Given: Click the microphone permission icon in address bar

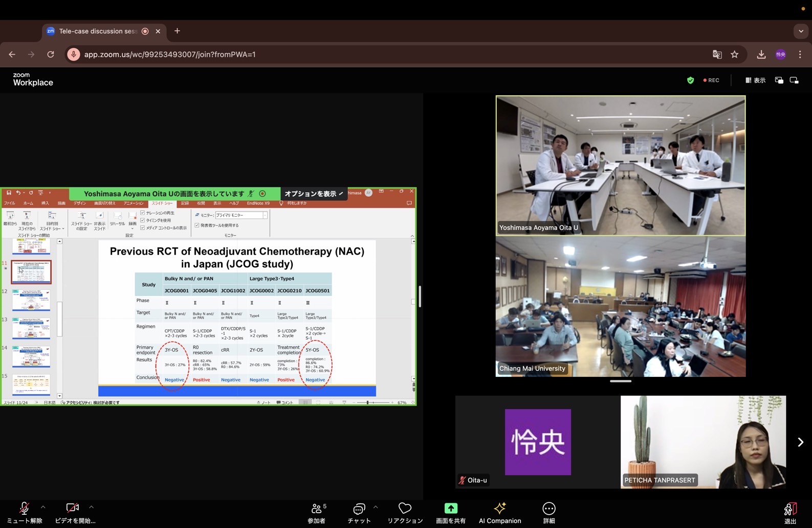Looking at the screenshot, I should coord(74,54).
